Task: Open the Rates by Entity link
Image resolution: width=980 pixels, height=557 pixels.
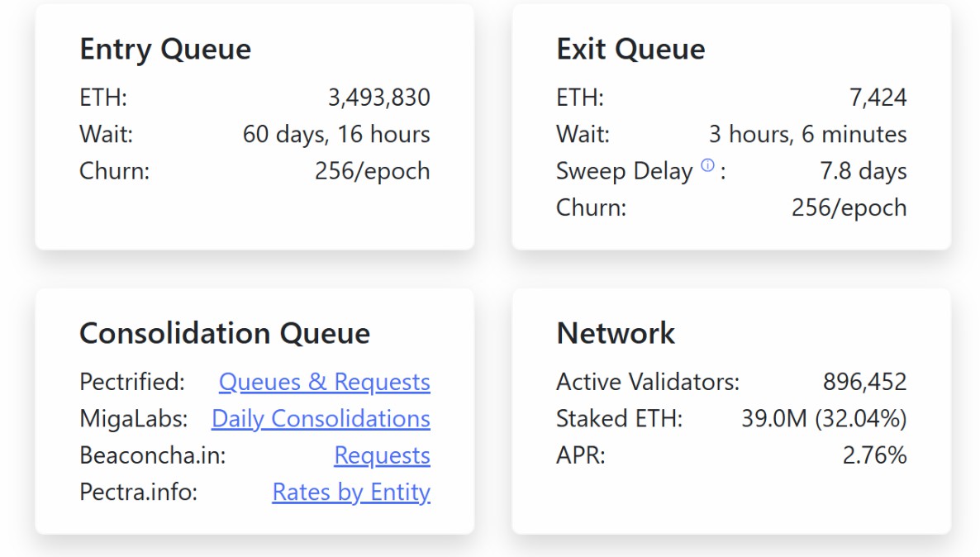Action: click(351, 492)
